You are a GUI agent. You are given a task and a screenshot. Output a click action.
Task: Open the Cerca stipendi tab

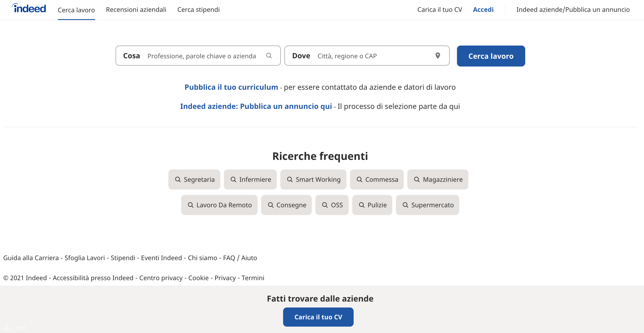pos(198,10)
